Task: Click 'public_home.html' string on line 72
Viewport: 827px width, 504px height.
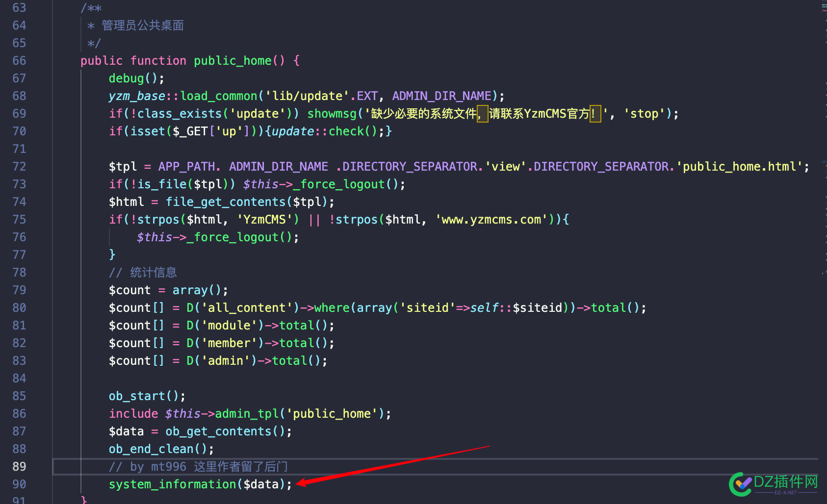Action: [x=740, y=167]
